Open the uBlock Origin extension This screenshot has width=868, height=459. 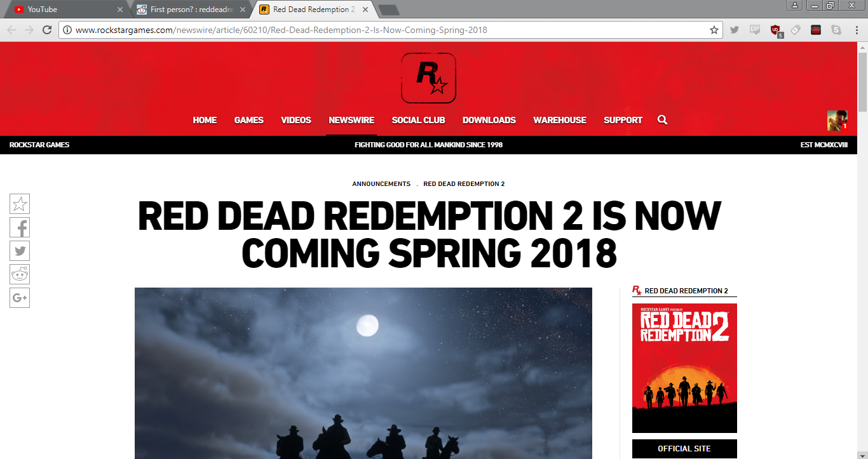[x=775, y=29]
